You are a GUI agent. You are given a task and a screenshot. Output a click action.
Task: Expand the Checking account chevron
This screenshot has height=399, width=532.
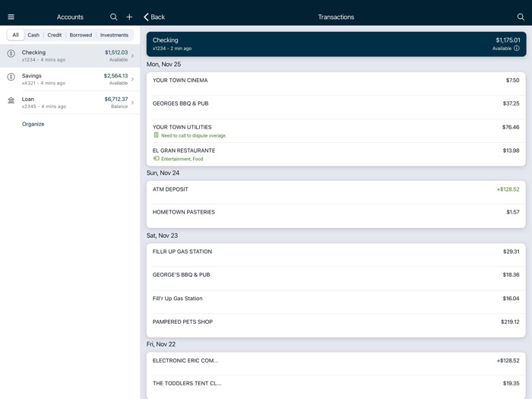pyautogui.click(x=132, y=55)
